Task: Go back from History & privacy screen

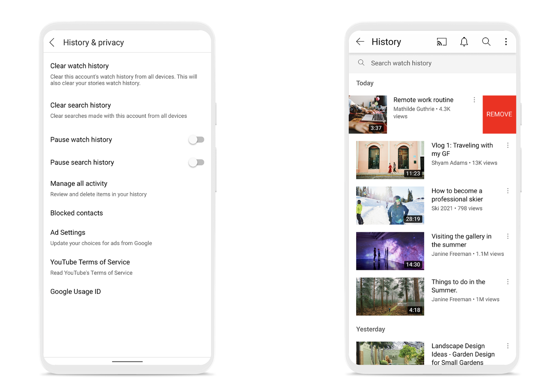Action: (52, 42)
